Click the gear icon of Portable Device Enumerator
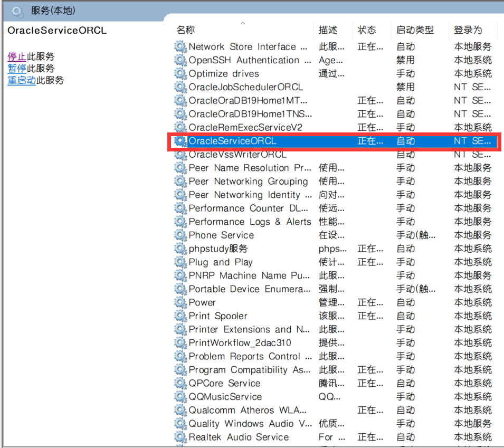The height and width of the screenshot is (448, 504). click(x=180, y=289)
